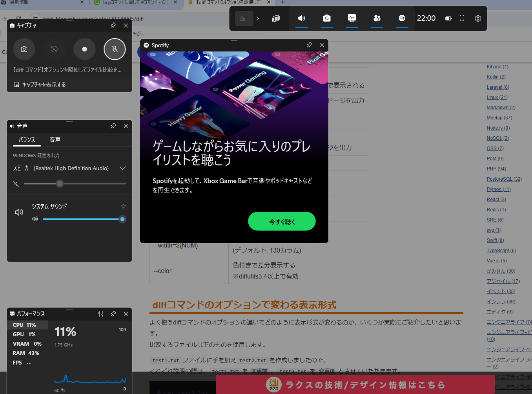Click the mouse click-through icon in Game Bar
This screenshot has width=532, height=394.
coord(462,18)
